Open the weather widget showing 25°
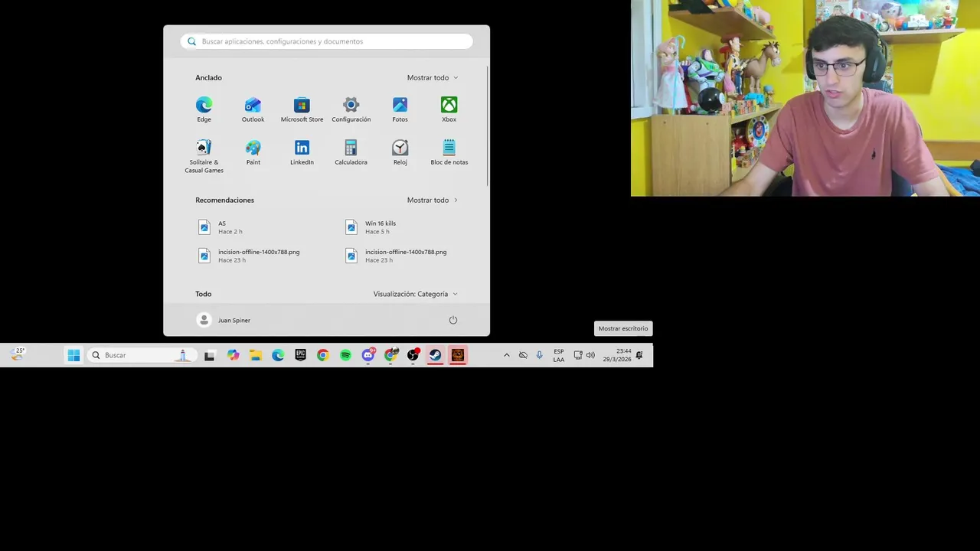980x551 pixels. [18, 354]
